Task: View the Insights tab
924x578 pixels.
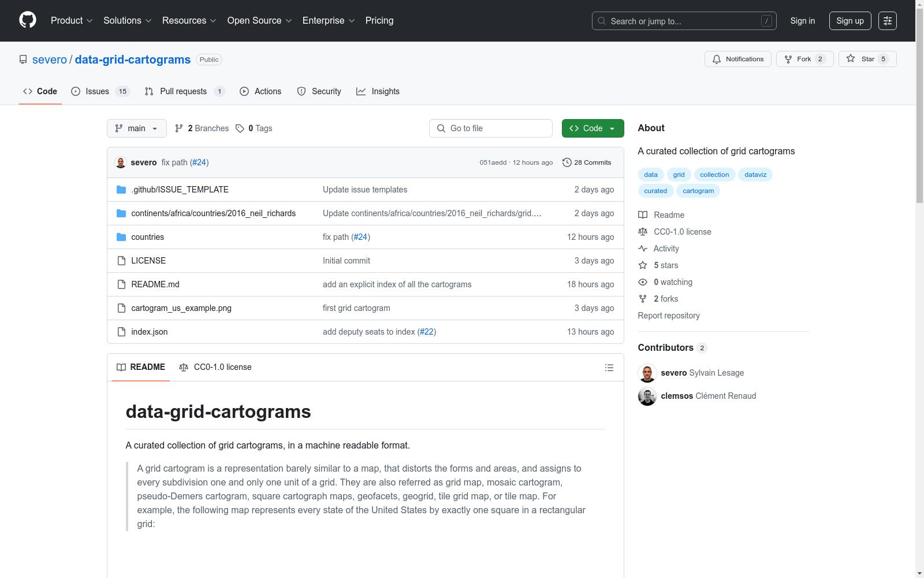Action: pyautogui.click(x=378, y=91)
